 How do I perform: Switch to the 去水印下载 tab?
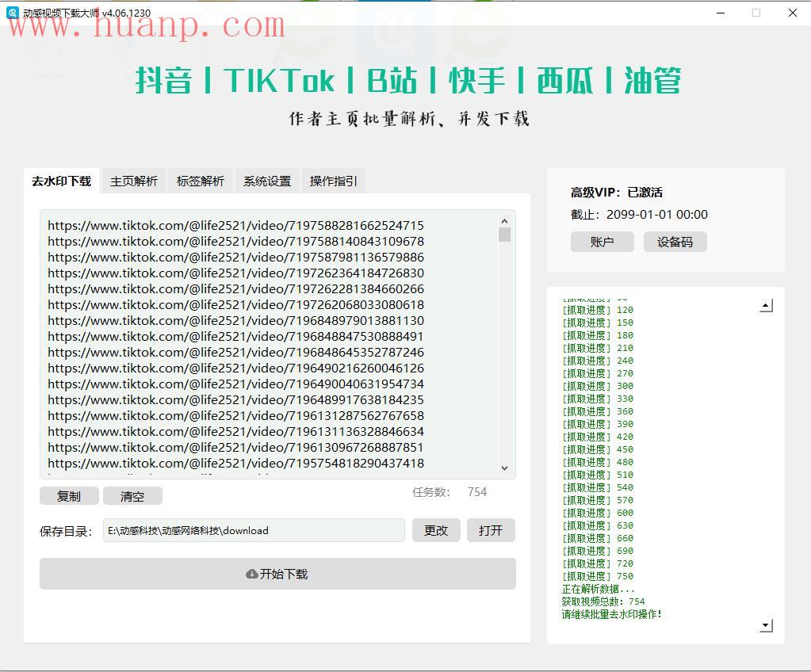[x=62, y=181]
